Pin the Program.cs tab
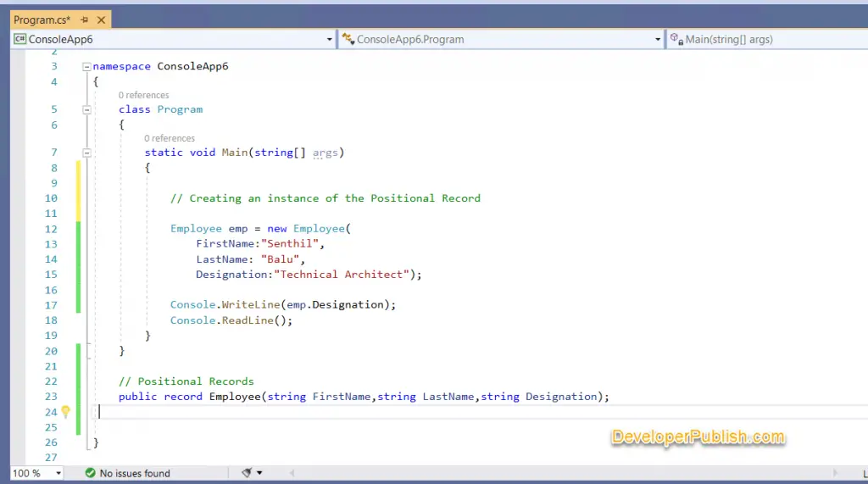Screen dimensions: 868x484 click(85, 19)
